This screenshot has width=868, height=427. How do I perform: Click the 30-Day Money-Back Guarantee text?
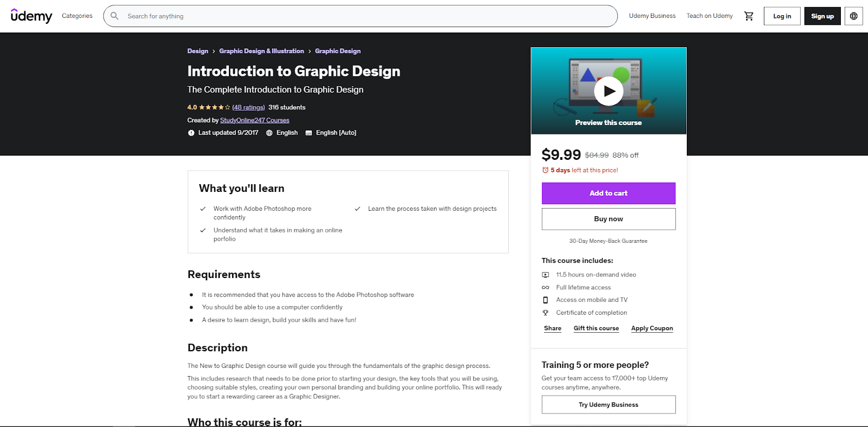pyautogui.click(x=608, y=241)
